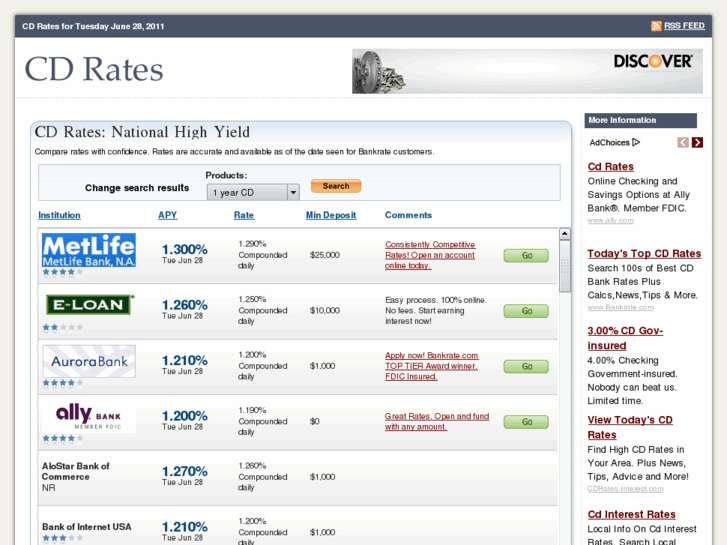727x545 pixels.
Task: Open the RSS FEED link
Action: pos(684,26)
